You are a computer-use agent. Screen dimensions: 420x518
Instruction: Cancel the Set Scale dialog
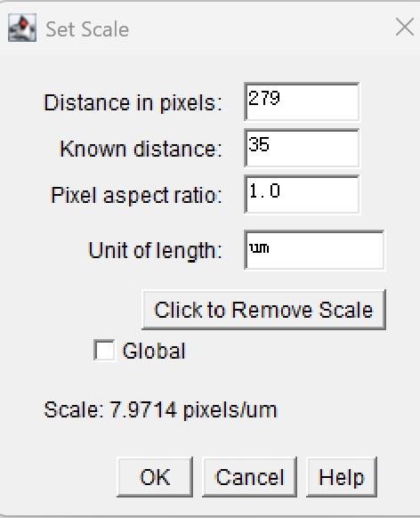click(x=250, y=477)
